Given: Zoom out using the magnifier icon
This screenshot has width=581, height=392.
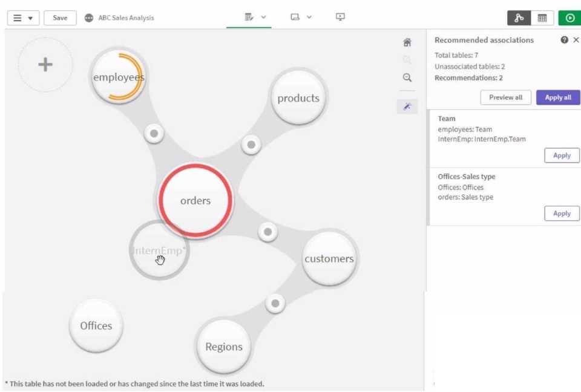Looking at the screenshot, I should [407, 77].
